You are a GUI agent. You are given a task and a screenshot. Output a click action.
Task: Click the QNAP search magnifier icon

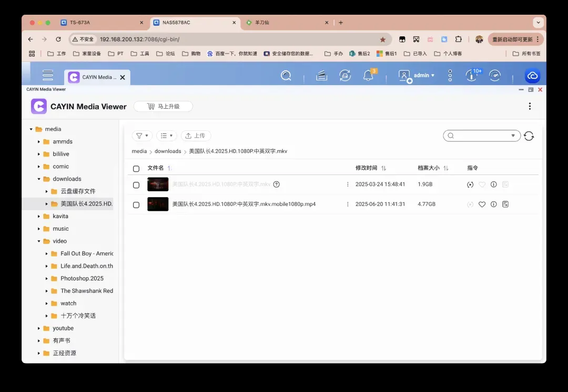click(286, 76)
